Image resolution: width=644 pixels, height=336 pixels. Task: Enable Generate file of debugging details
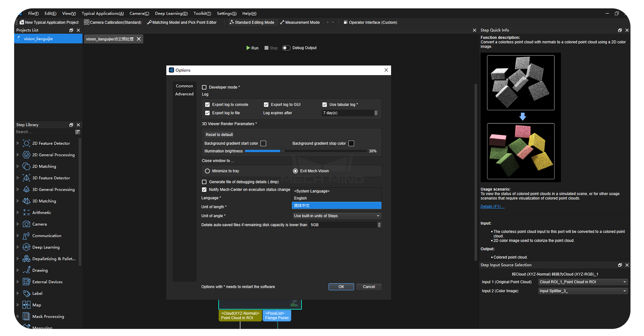tap(204, 182)
